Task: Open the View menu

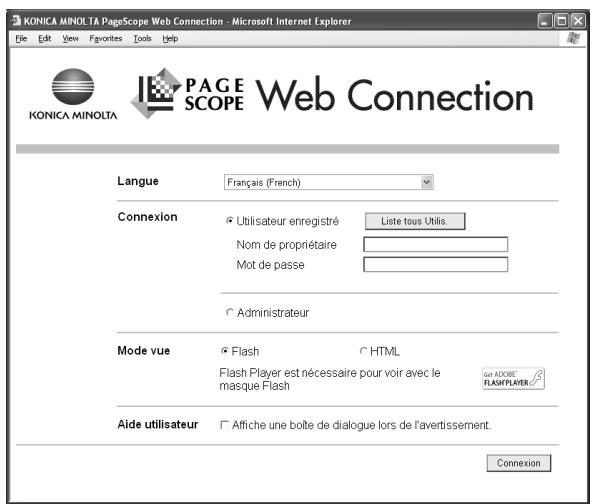Action: [x=70, y=39]
